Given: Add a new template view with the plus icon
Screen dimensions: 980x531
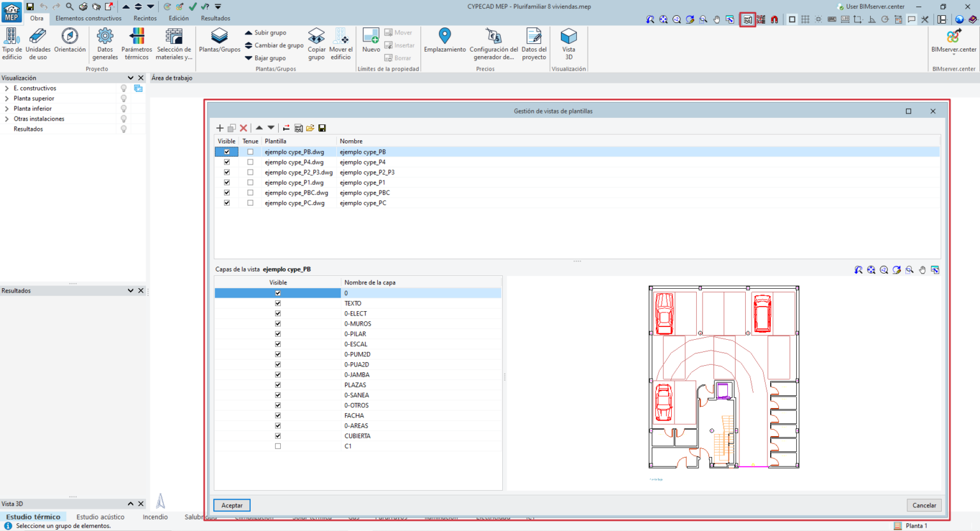Looking at the screenshot, I should click(219, 127).
